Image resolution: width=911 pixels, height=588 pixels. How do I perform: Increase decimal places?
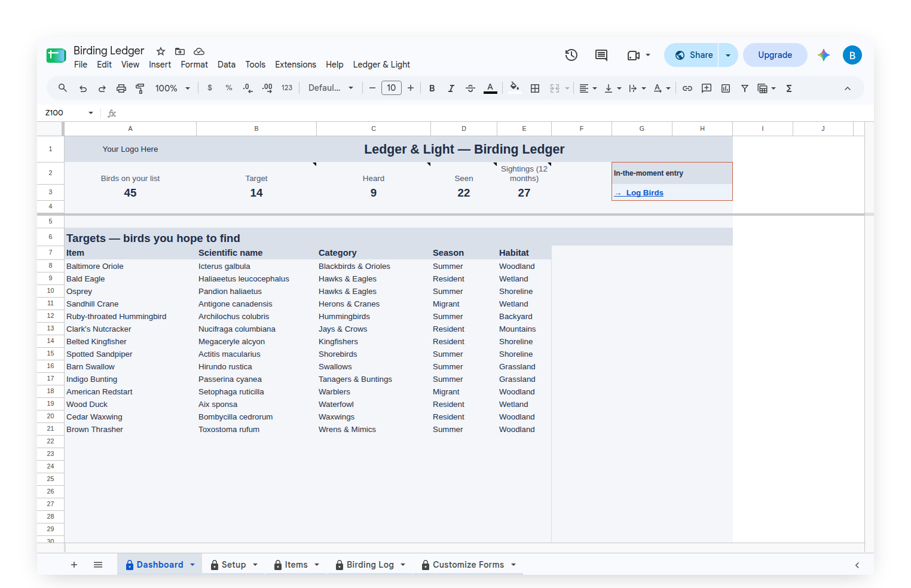[x=267, y=88]
